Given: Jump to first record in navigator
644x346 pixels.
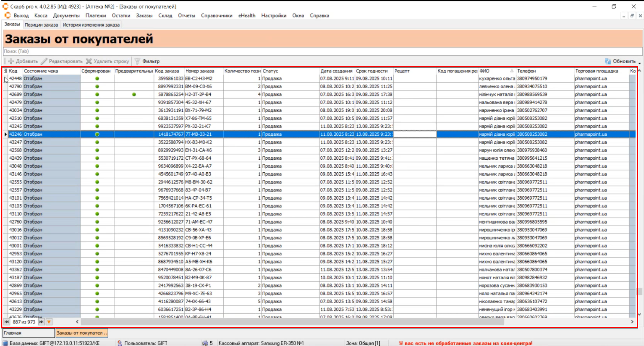Looking at the screenshot, I should pyautogui.click(x=6, y=322).
